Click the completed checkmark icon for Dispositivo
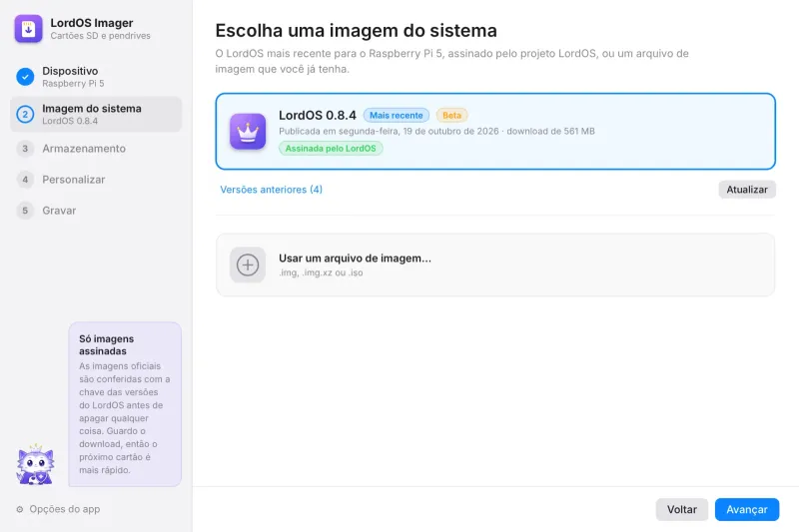This screenshot has width=799, height=532. [x=25, y=77]
